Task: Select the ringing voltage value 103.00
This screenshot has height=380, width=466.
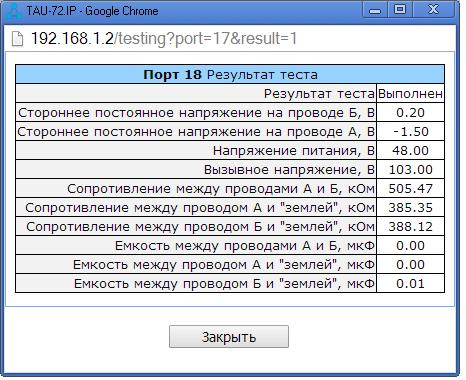Action: [x=411, y=170]
